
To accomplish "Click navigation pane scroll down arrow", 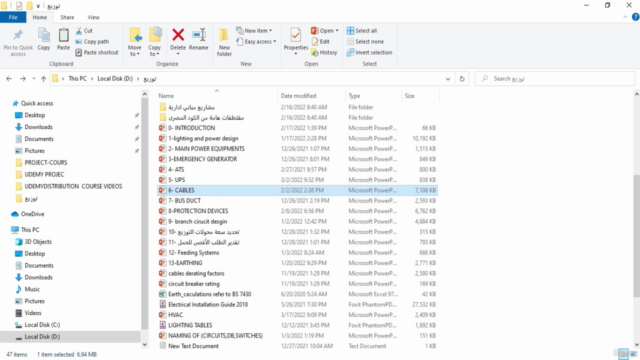I will pos(144,345).
